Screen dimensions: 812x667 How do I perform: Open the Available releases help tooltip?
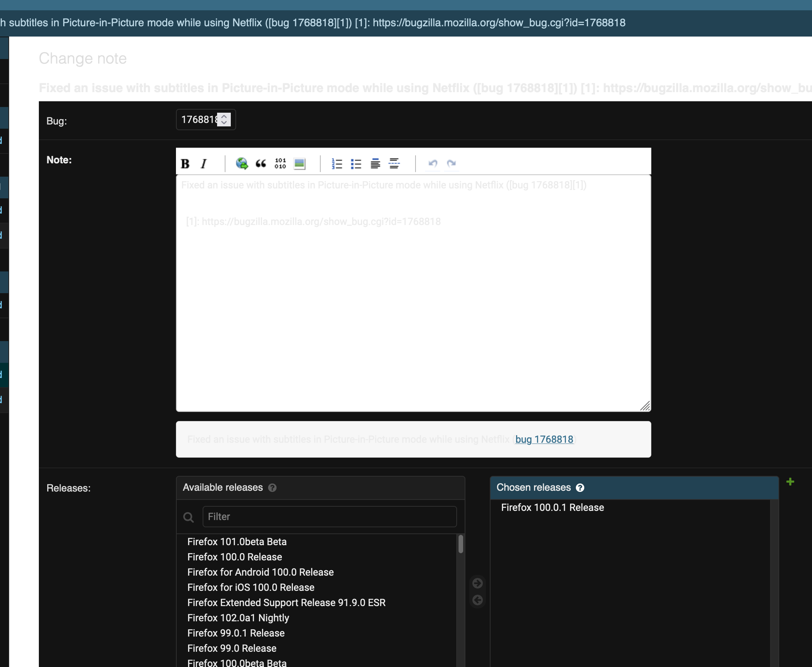[x=273, y=488]
